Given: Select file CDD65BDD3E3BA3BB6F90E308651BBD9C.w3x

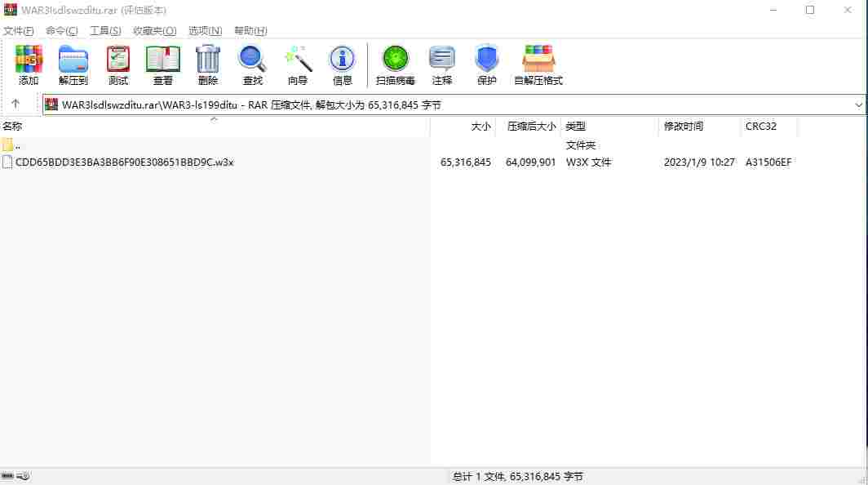Looking at the screenshot, I should tap(125, 162).
